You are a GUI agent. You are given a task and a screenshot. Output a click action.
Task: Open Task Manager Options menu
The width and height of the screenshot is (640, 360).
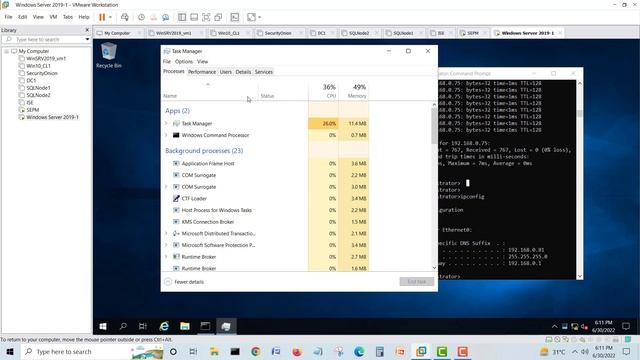coord(184,61)
